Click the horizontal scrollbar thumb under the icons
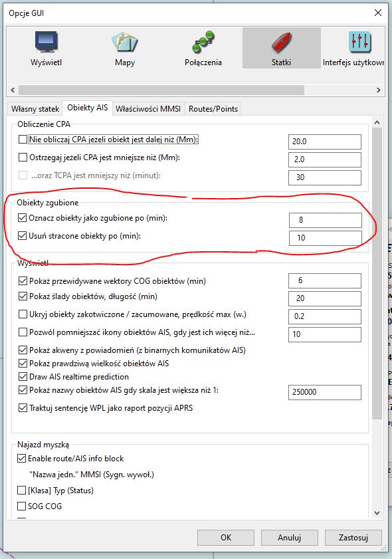 click(x=161, y=90)
